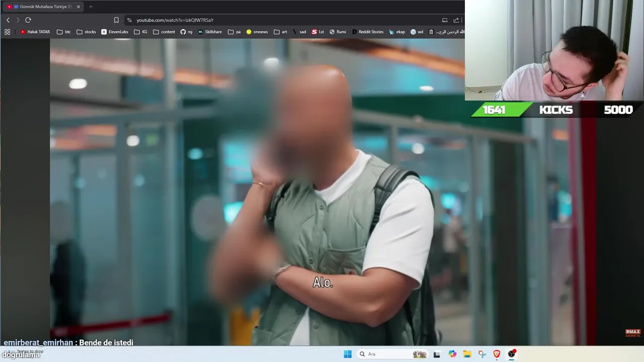Open the Lst bookmark
This screenshot has width=644, height=362.
coord(318,32)
